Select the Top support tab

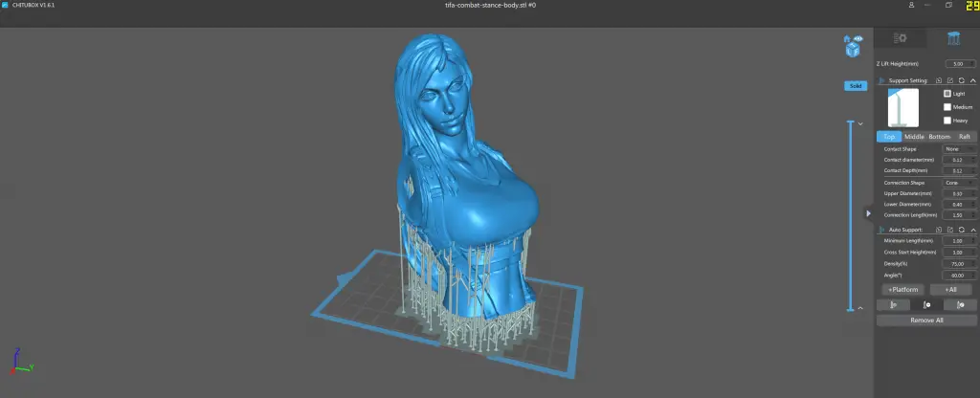point(889,136)
